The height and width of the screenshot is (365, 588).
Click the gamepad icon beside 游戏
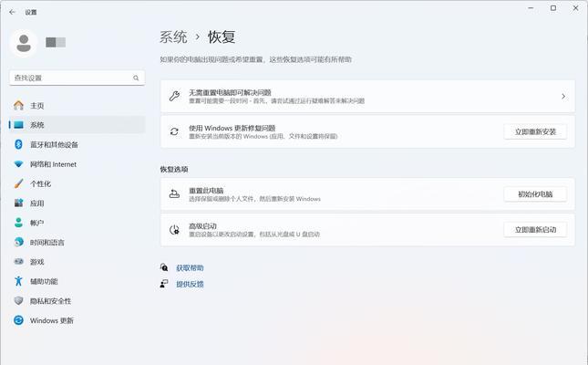click(18, 261)
